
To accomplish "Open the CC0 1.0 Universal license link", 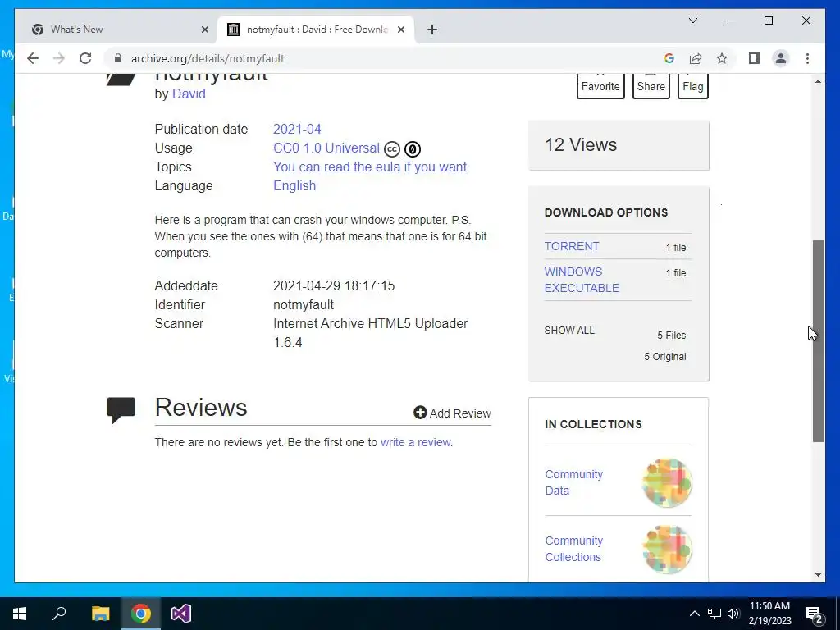I will point(326,148).
